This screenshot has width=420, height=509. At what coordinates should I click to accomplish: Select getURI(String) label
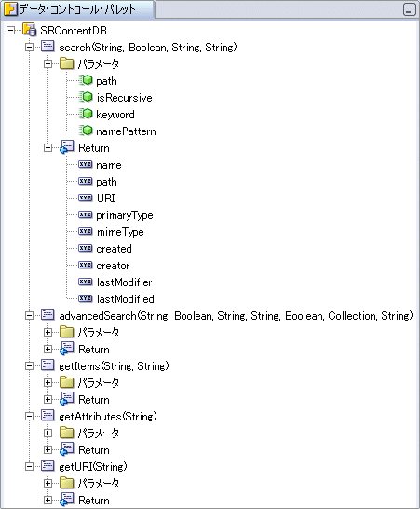click(93, 467)
